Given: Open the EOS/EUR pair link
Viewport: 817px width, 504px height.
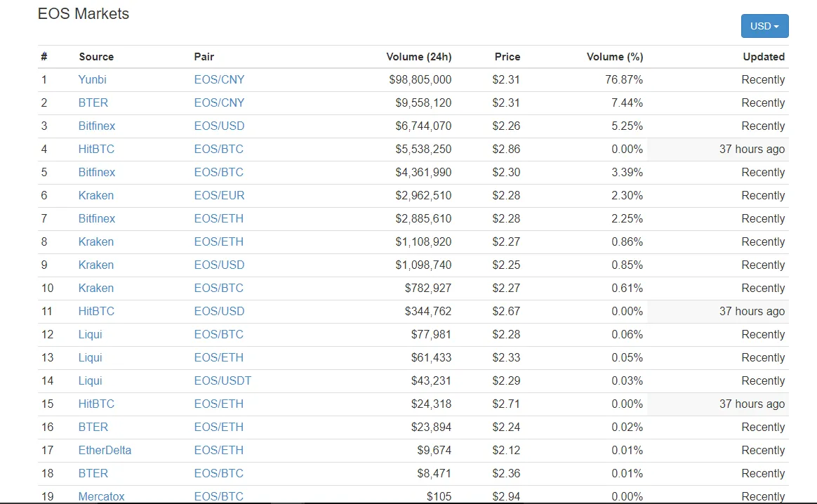Looking at the screenshot, I should pos(220,195).
